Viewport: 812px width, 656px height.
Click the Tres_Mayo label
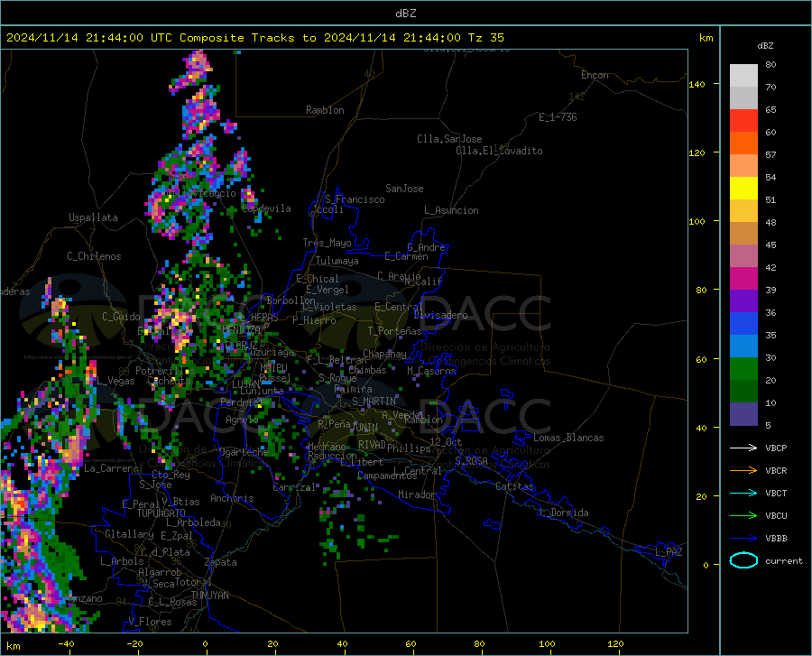(x=327, y=243)
